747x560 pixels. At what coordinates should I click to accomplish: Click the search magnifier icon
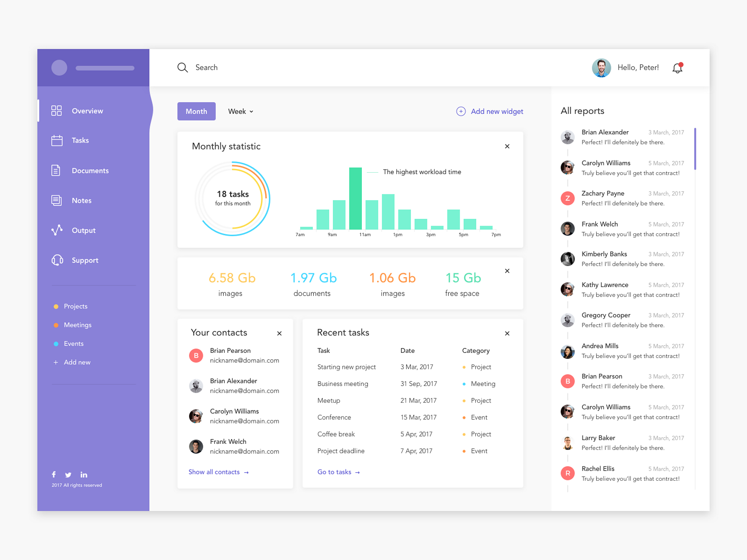tap(182, 68)
